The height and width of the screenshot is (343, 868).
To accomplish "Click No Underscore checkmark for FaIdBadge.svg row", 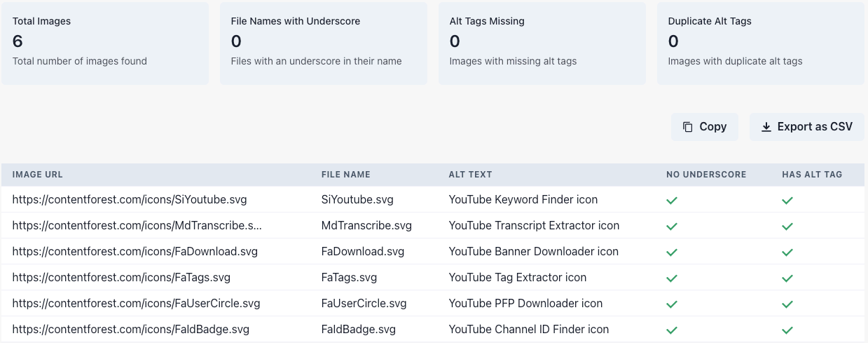I will [672, 330].
